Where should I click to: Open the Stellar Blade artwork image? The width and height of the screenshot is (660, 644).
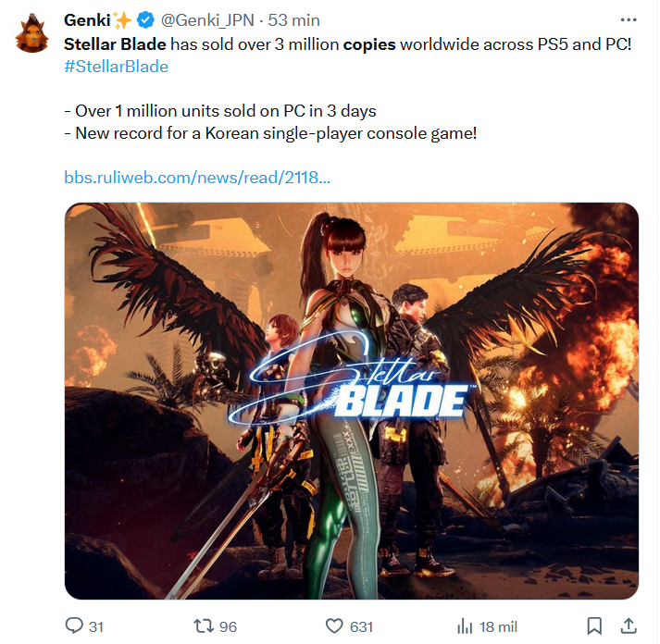pos(352,401)
